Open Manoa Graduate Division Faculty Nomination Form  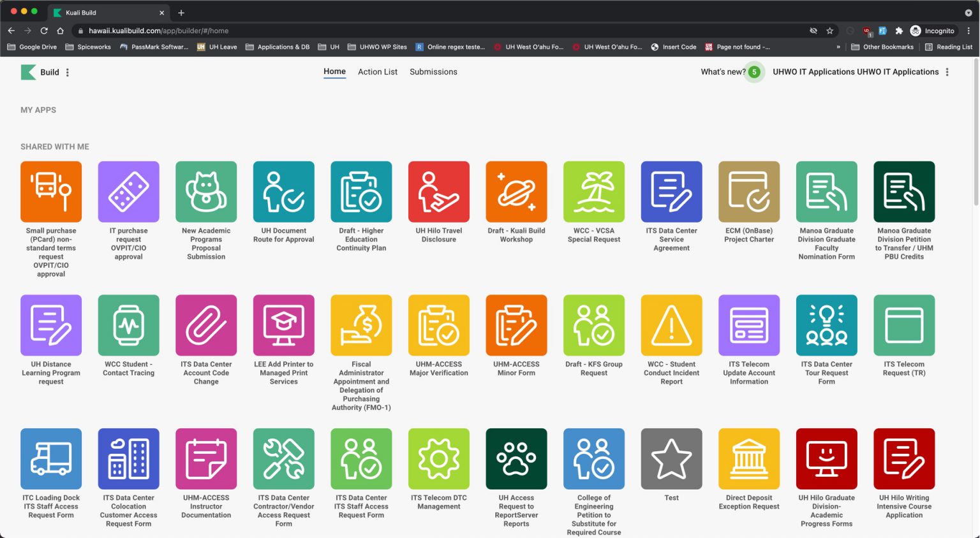827,191
